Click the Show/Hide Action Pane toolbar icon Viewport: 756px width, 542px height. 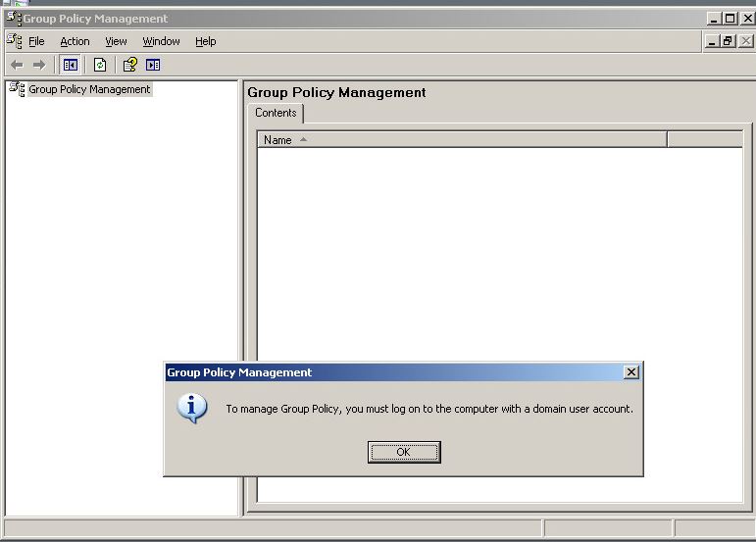pos(153,65)
